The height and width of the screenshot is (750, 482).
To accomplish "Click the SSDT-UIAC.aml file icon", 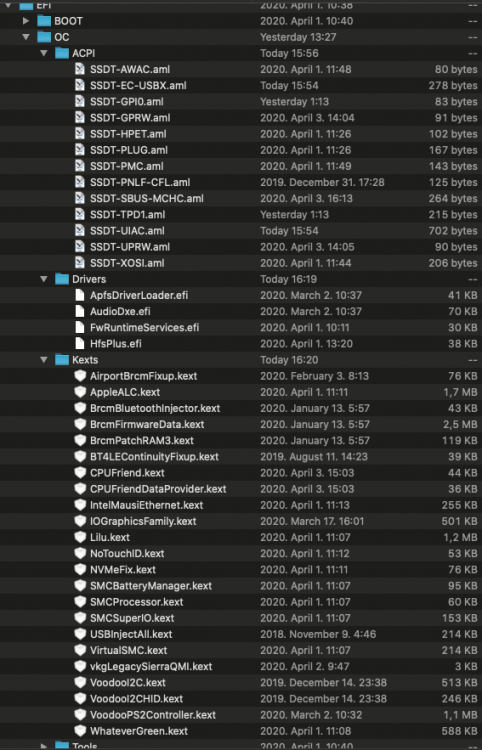I will pyautogui.click(x=80, y=231).
